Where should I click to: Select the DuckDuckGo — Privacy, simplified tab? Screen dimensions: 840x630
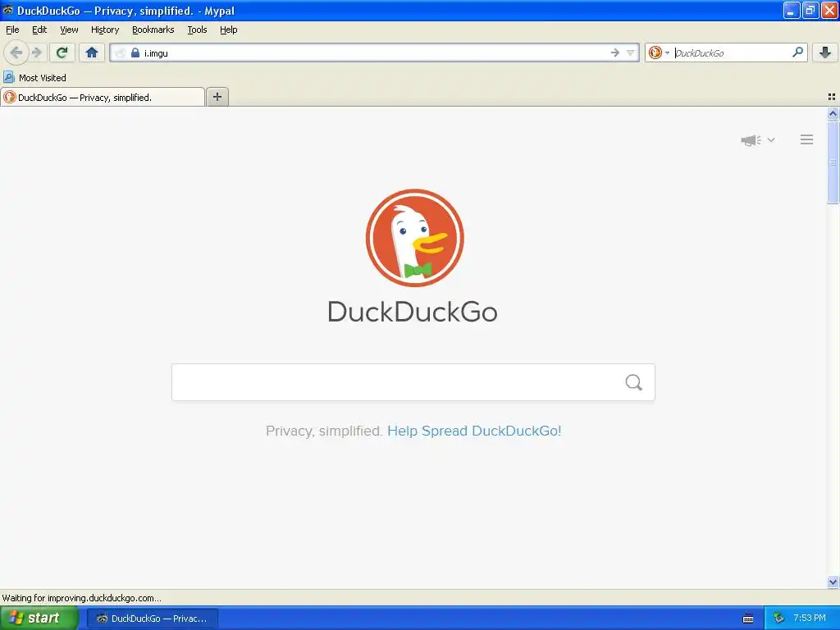103,97
